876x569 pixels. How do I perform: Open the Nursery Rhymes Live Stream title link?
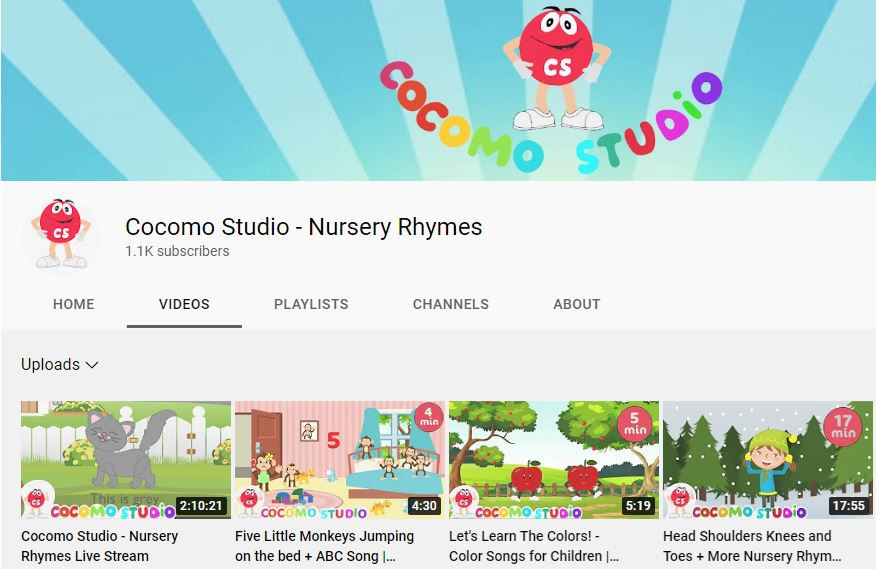coord(100,546)
